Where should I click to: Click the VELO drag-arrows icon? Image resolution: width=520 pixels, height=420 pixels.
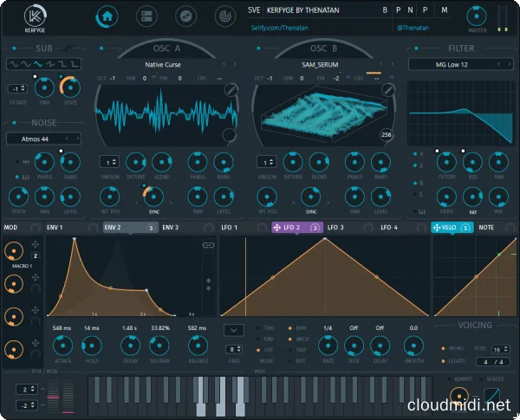click(437, 227)
